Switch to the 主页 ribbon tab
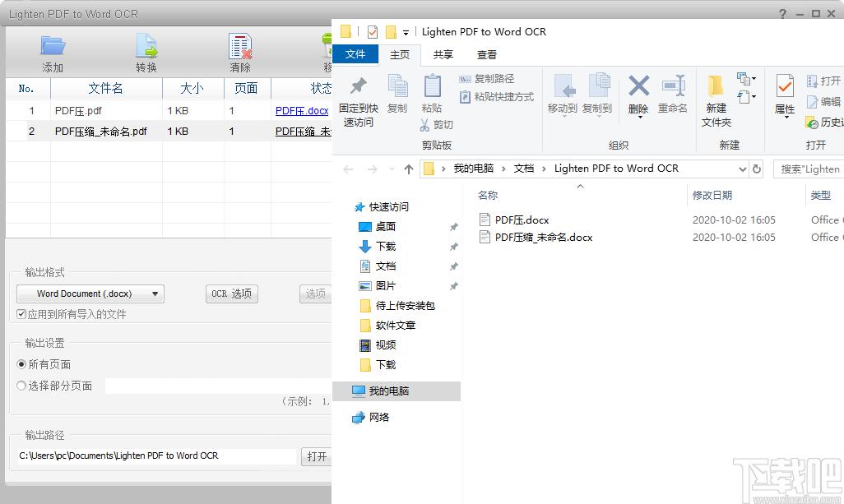 pos(400,55)
